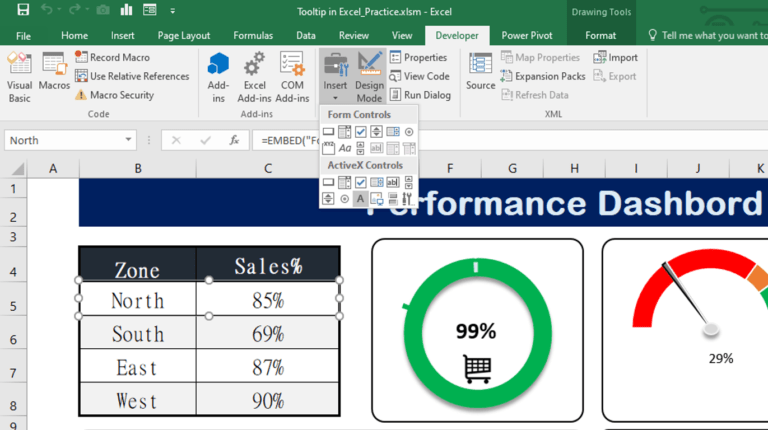Open the File tab
Image resolution: width=768 pixels, height=430 pixels.
[x=23, y=35]
